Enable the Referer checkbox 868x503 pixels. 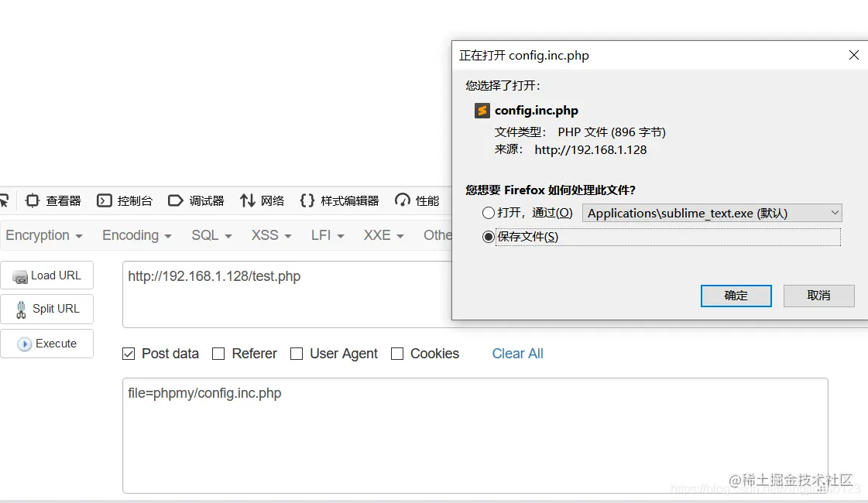[218, 354]
